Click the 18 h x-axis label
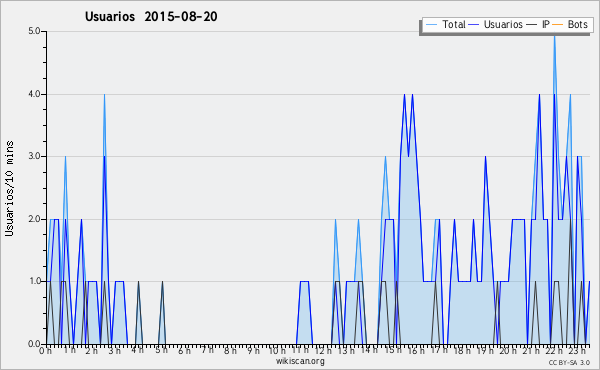Screen dimensions: 600x370 (x=462, y=351)
